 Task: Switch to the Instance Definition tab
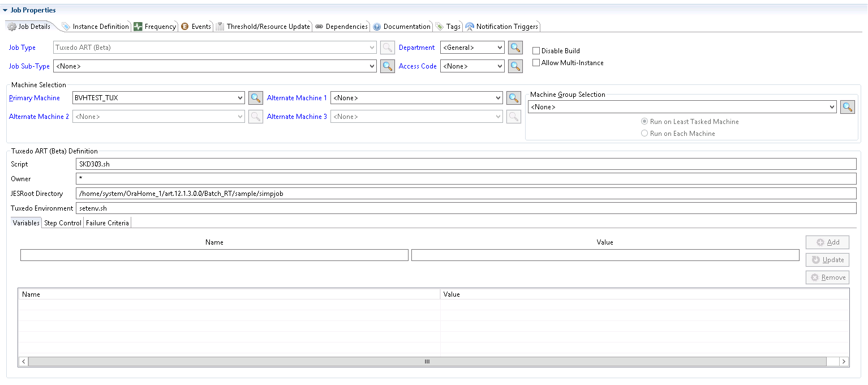(x=96, y=27)
